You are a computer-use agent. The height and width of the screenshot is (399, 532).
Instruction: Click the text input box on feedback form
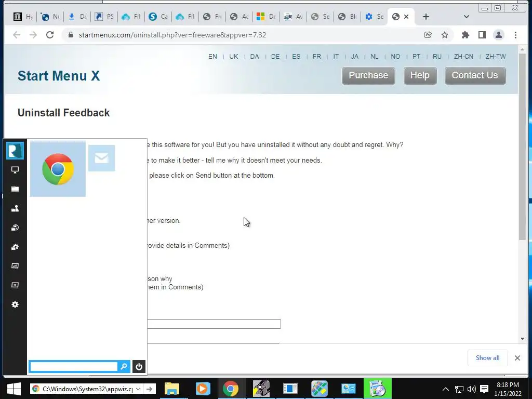tap(214, 324)
